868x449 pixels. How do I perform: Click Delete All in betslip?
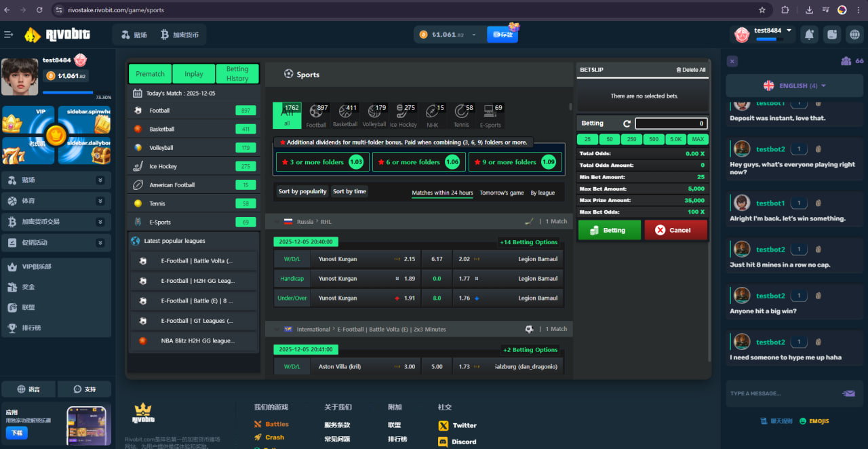690,70
